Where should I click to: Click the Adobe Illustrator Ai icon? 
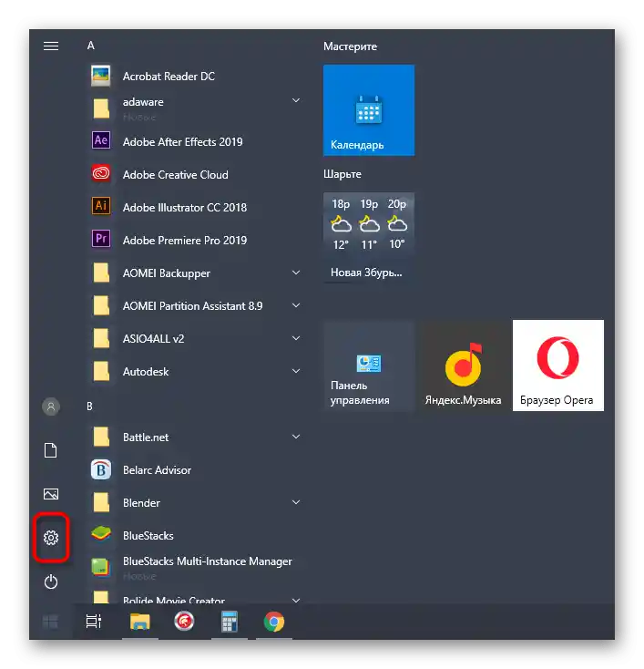(101, 206)
